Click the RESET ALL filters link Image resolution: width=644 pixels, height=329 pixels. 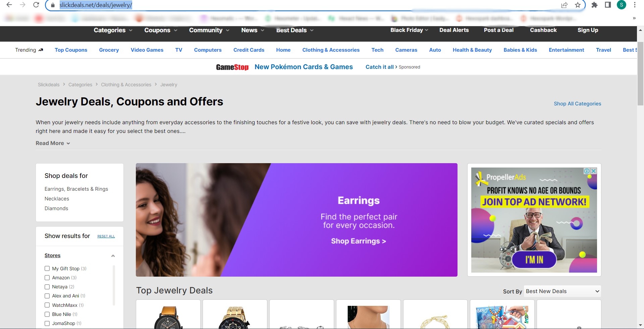[106, 236]
